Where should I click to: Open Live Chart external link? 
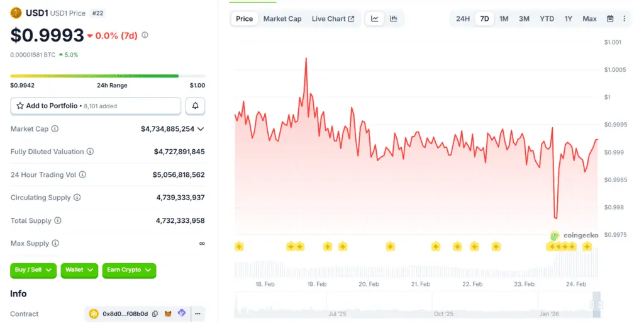coord(333,19)
